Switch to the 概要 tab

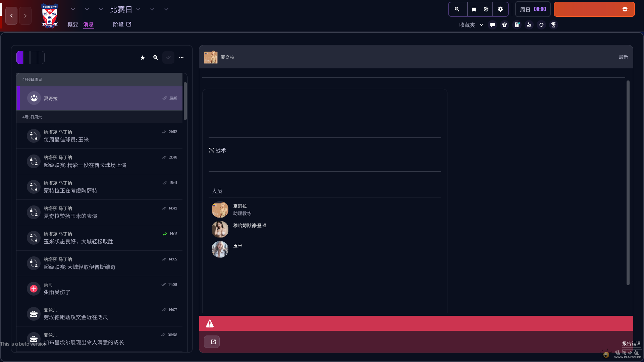click(x=72, y=24)
